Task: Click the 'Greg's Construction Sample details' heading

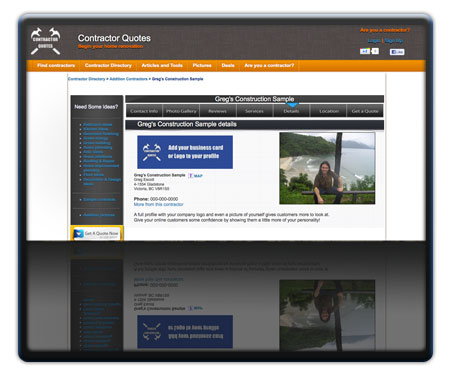Action: point(187,124)
